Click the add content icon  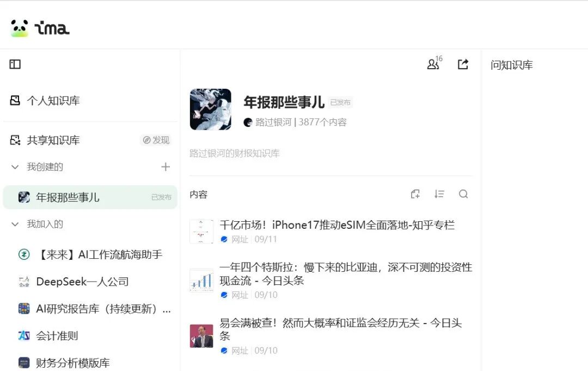(415, 194)
